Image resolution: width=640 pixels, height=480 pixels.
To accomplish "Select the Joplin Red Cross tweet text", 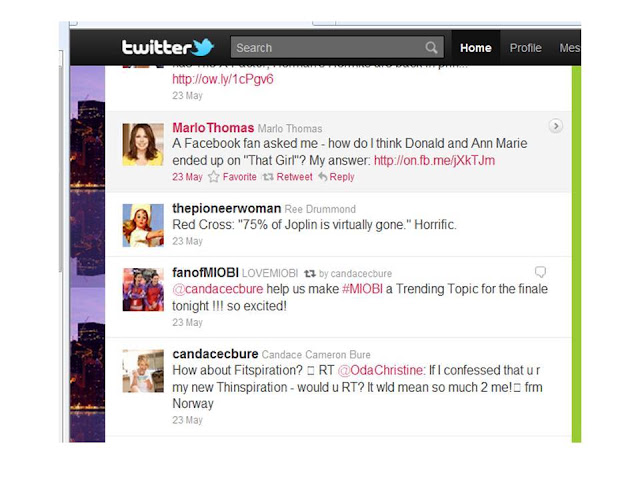I will (x=314, y=224).
